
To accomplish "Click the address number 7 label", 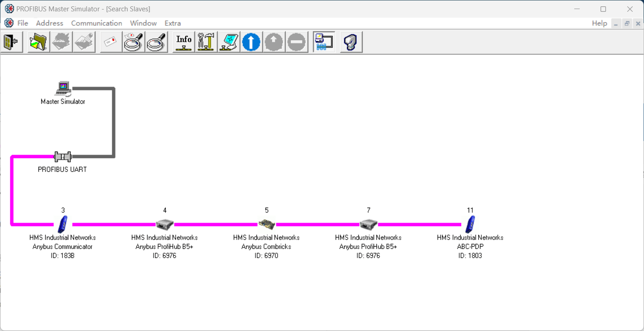I will 369,210.
